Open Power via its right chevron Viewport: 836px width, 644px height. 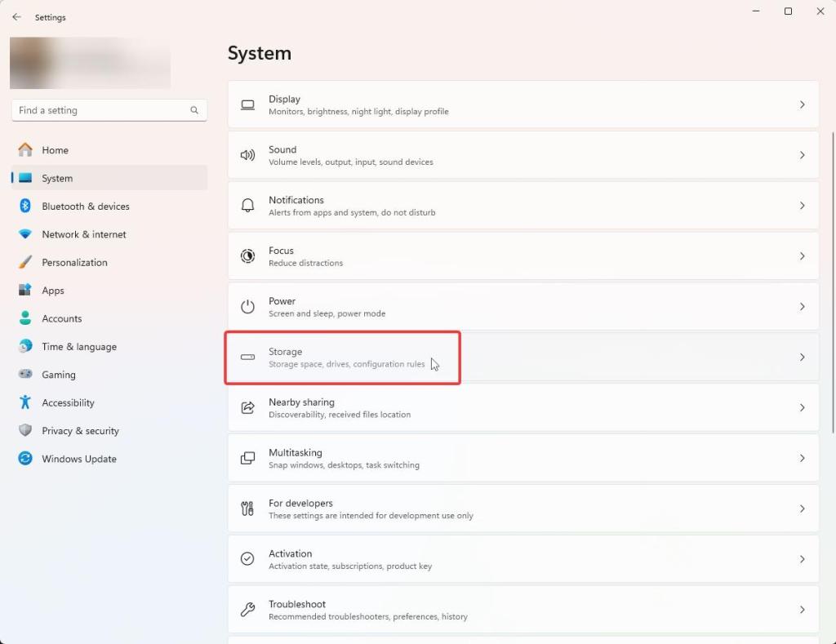(x=802, y=307)
